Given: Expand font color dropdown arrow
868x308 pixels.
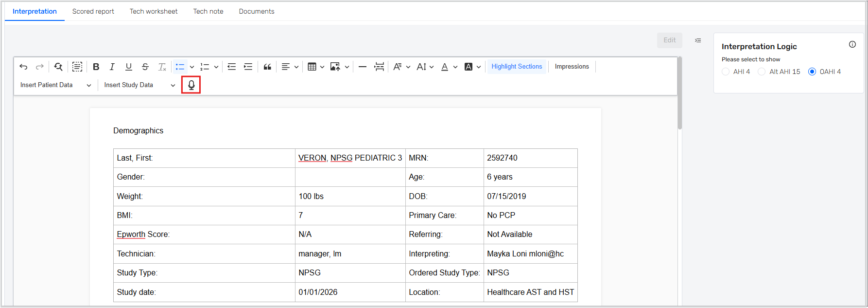Looking at the screenshot, I should (455, 67).
